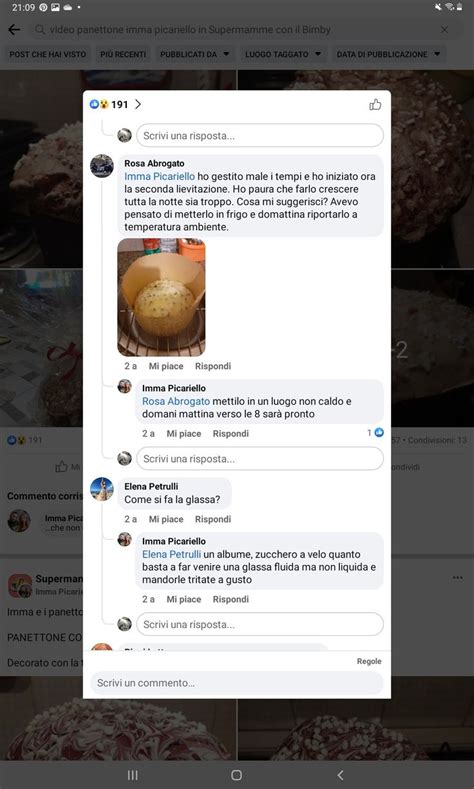Image resolution: width=474 pixels, height=789 pixels.
Task: Reply to Elena Petrulli's comment via Rispondi
Action: (x=213, y=519)
